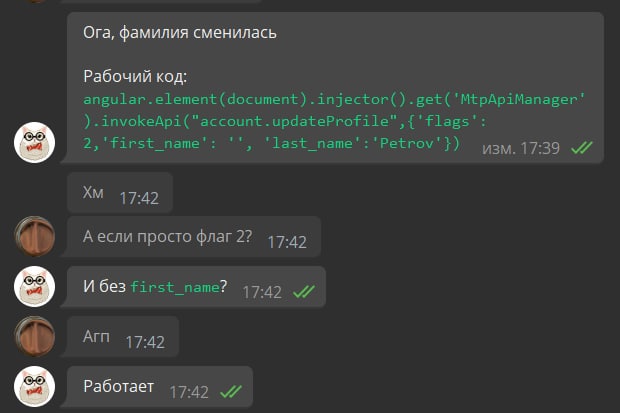Click the read checkmarks on 'И без first_name?'
Viewport: 620px width, 413px height.
[304, 292]
